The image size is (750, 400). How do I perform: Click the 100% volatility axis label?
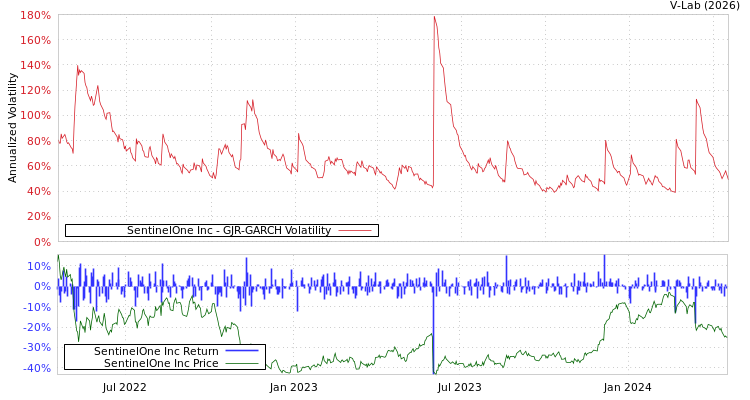(x=35, y=116)
